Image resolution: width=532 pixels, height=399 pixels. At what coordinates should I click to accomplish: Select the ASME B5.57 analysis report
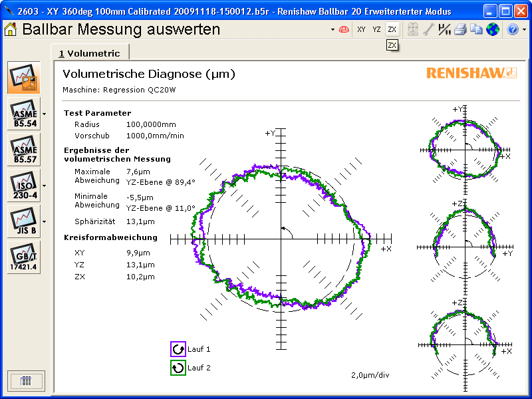tap(24, 150)
